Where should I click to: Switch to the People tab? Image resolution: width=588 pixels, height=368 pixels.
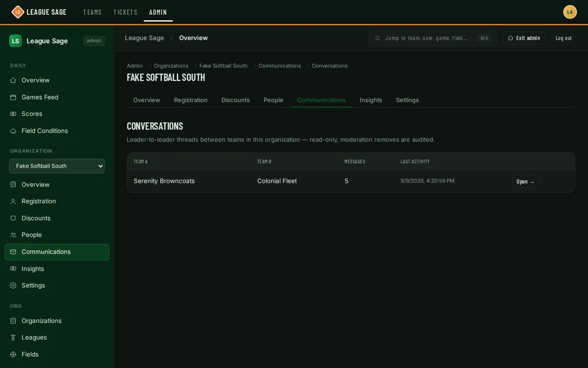273,100
